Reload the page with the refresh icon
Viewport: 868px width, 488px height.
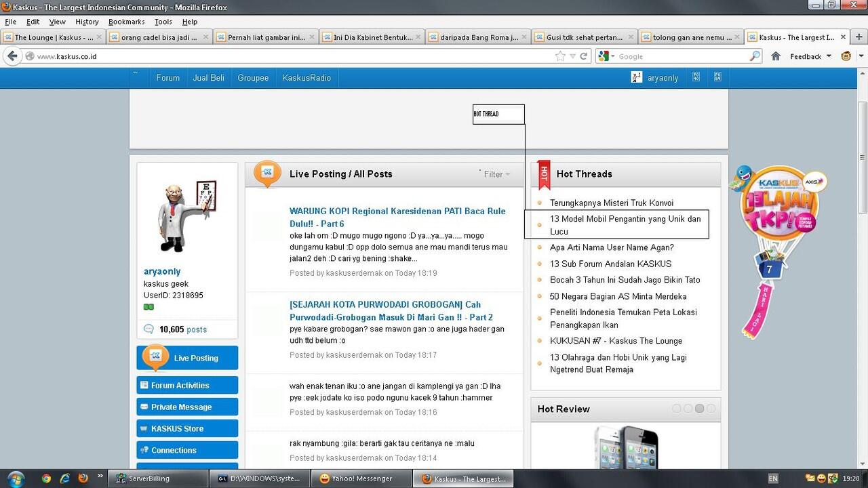pos(583,56)
